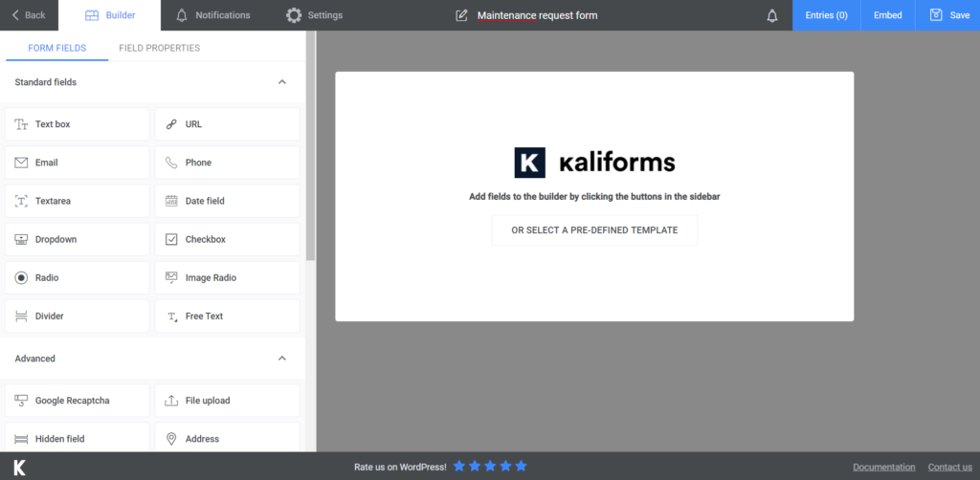980x480 pixels.
Task: Add a Text box field
Action: [77, 124]
